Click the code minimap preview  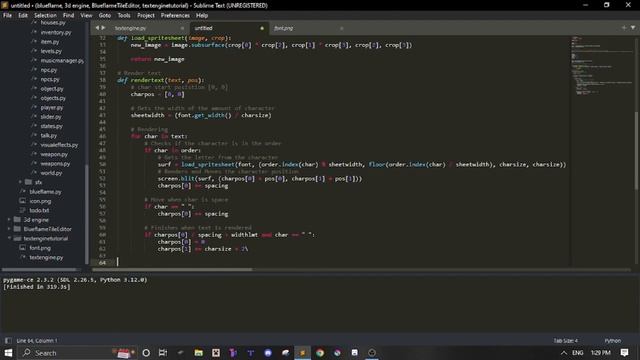click(602, 67)
